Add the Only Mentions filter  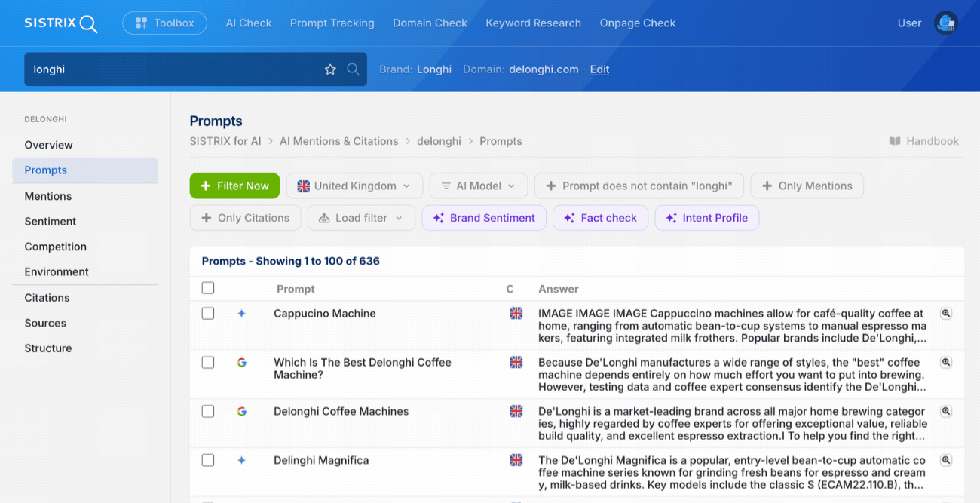[x=807, y=186]
